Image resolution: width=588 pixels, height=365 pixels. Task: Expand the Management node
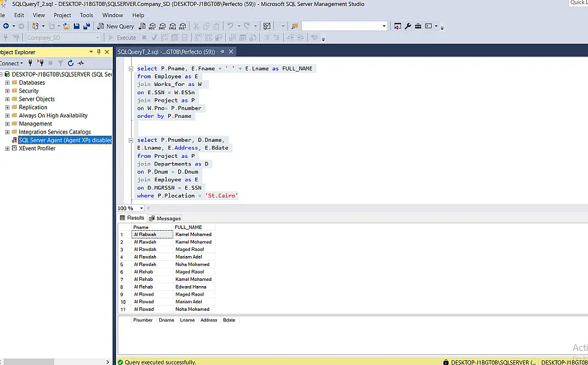[x=7, y=124]
